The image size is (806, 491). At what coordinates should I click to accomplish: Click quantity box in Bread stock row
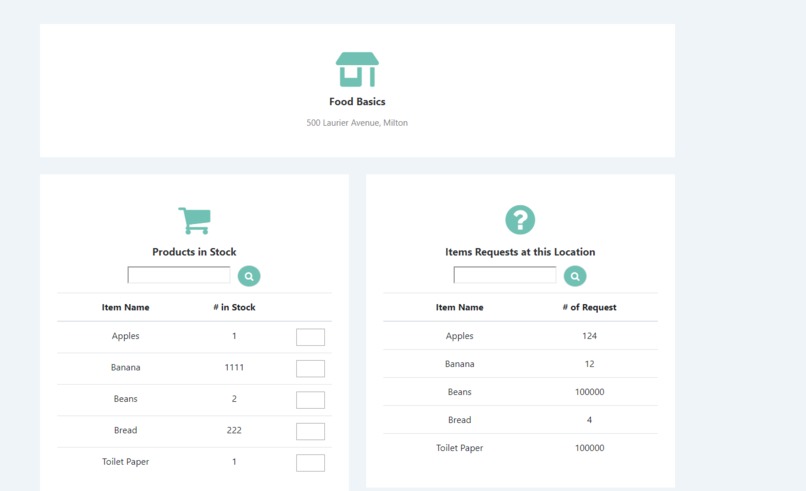coord(310,431)
